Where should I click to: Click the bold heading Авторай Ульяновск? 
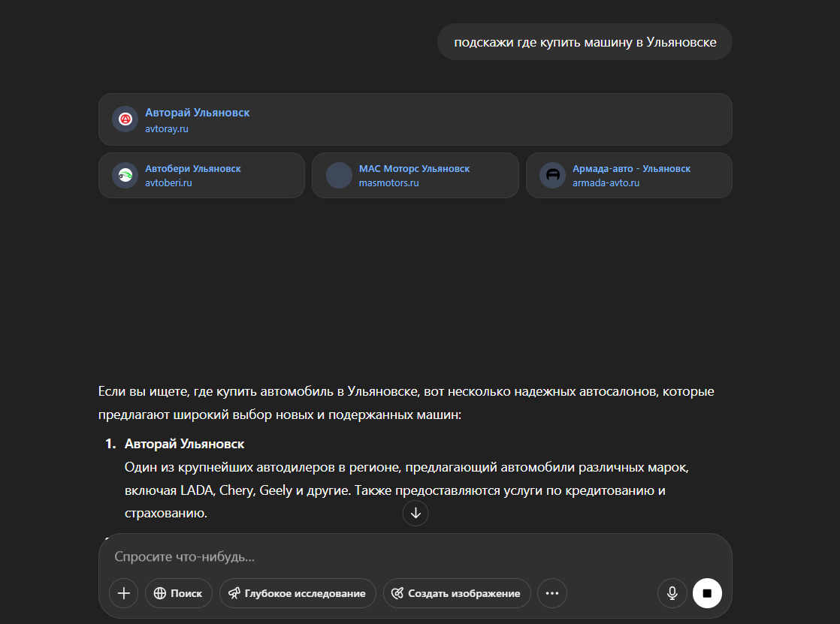click(184, 444)
